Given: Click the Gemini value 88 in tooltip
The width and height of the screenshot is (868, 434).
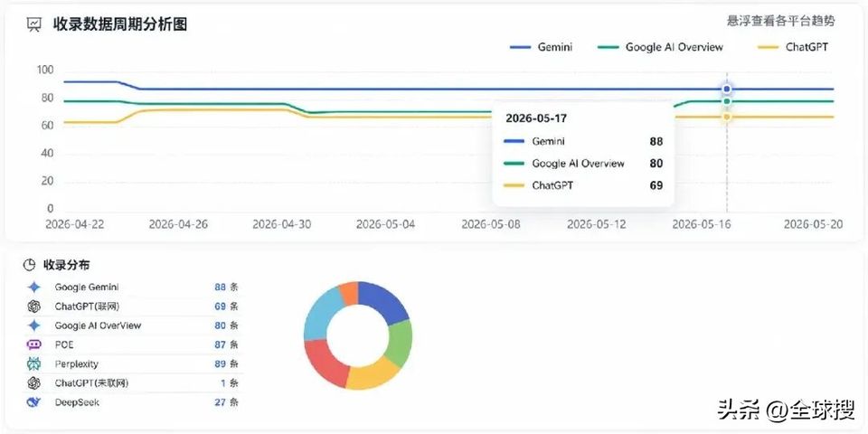Looking at the screenshot, I should (656, 142).
